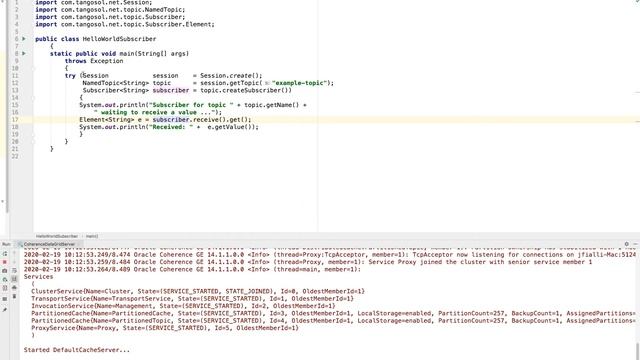
Task: Open Run tool window settings gear
Action: coord(627,244)
